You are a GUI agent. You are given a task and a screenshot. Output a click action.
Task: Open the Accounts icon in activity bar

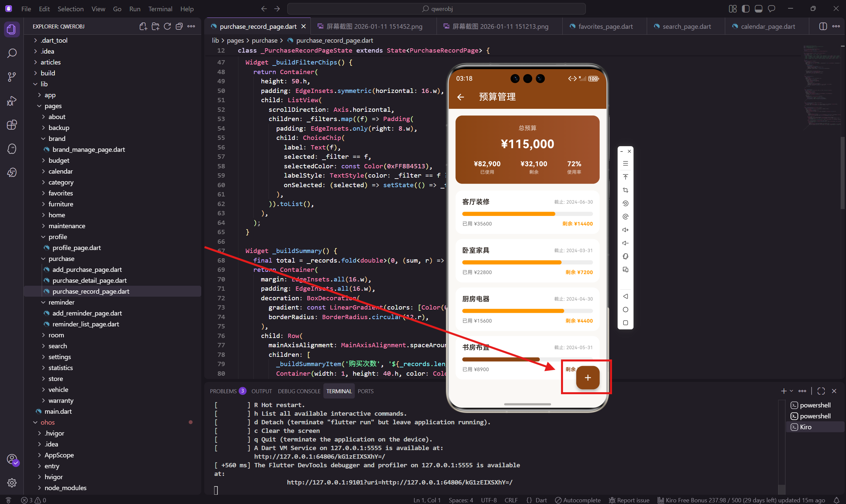(x=12, y=459)
